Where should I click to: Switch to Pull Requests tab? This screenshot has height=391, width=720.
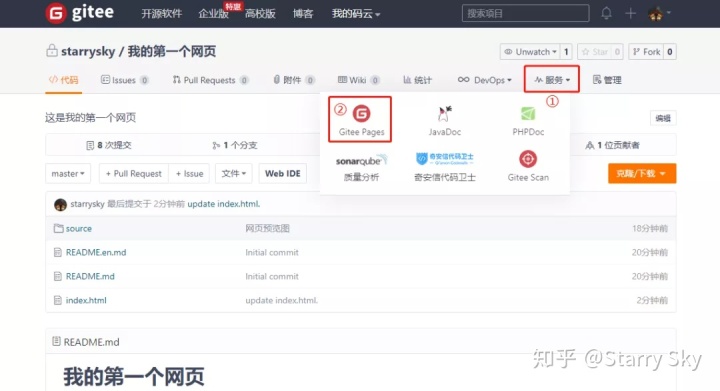pos(210,80)
